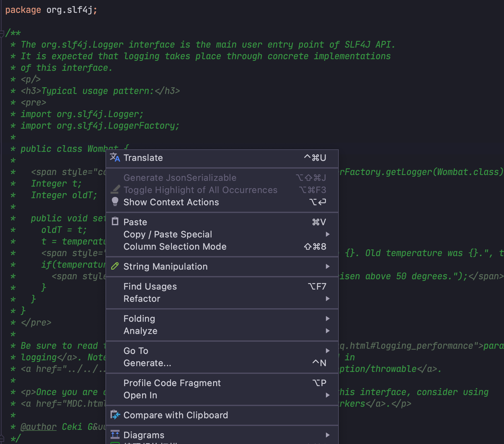Image resolution: width=504 pixels, height=444 pixels.
Task: Open the Go To submenu
Action: [222, 351]
